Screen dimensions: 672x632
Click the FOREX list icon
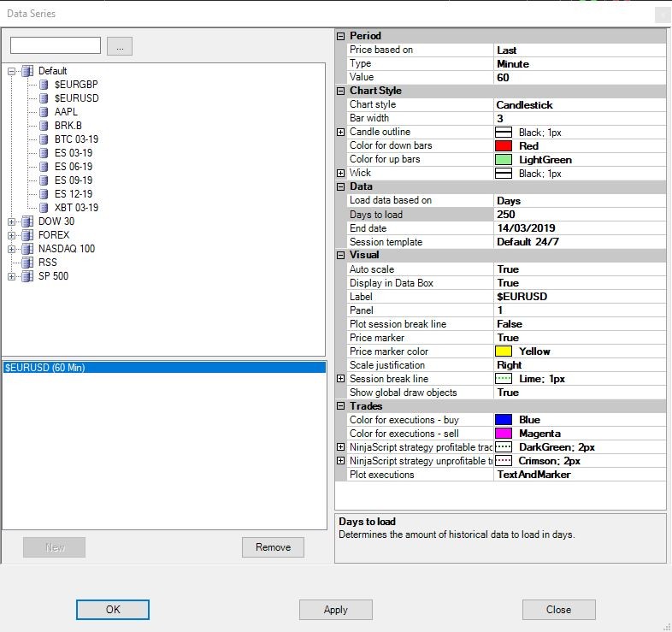pyautogui.click(x=27, y=235)
